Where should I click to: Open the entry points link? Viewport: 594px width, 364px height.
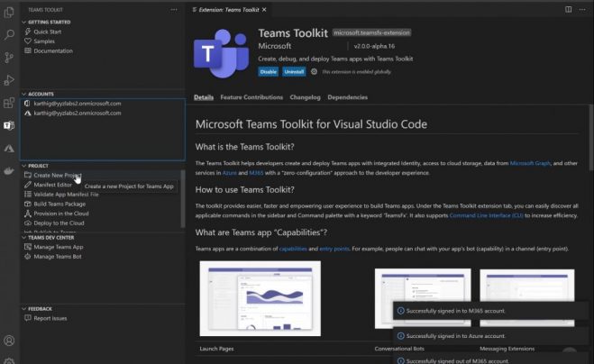(x=334, y=249)
